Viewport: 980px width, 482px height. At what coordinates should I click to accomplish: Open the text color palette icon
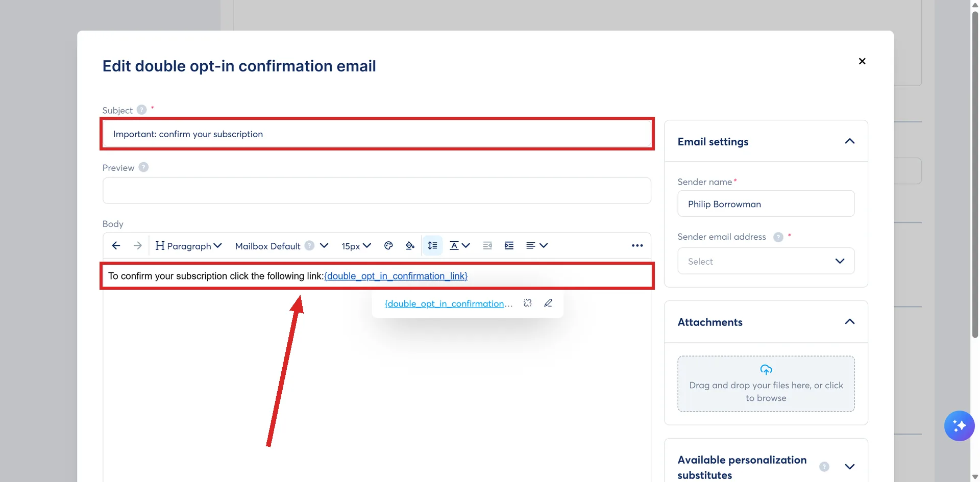pos(388,245)
